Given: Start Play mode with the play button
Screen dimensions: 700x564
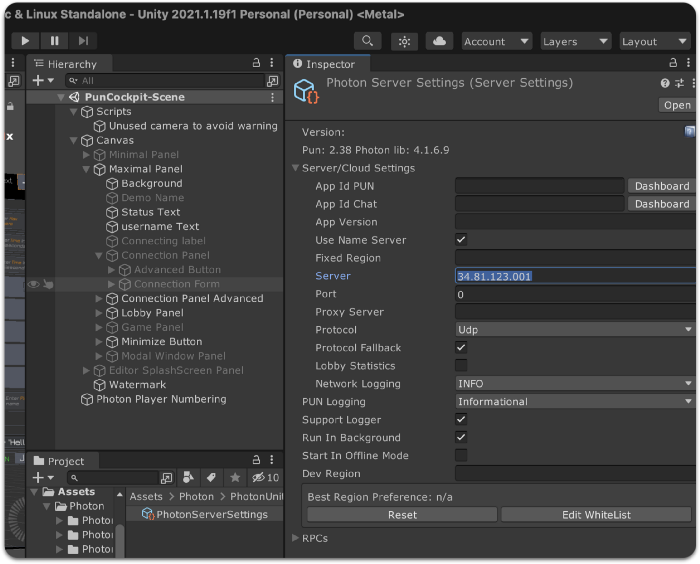Looking at the screenshot, I should pos(25,41).
